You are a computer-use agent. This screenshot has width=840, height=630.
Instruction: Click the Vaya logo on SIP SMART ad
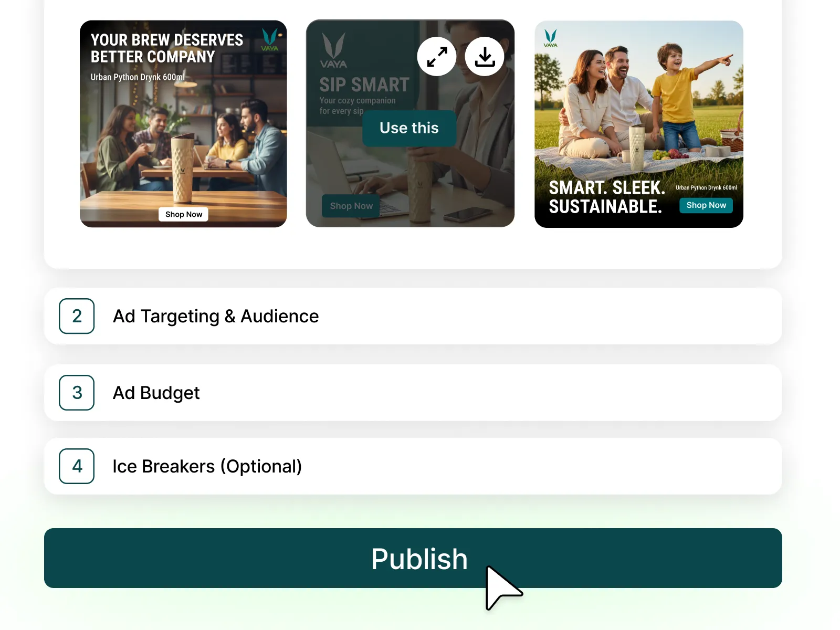tap(333, 50)
